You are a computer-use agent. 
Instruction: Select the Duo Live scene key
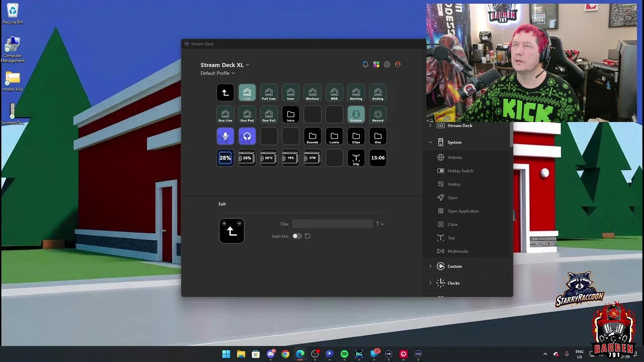tap(225, 114)
